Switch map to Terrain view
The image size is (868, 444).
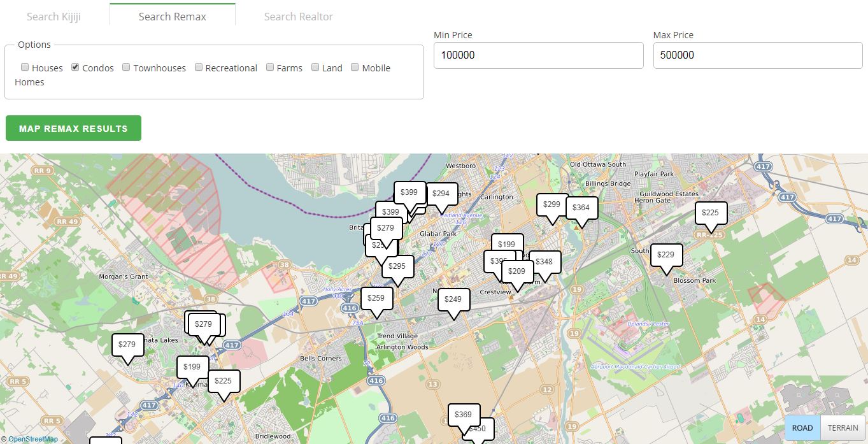(843, 427)
